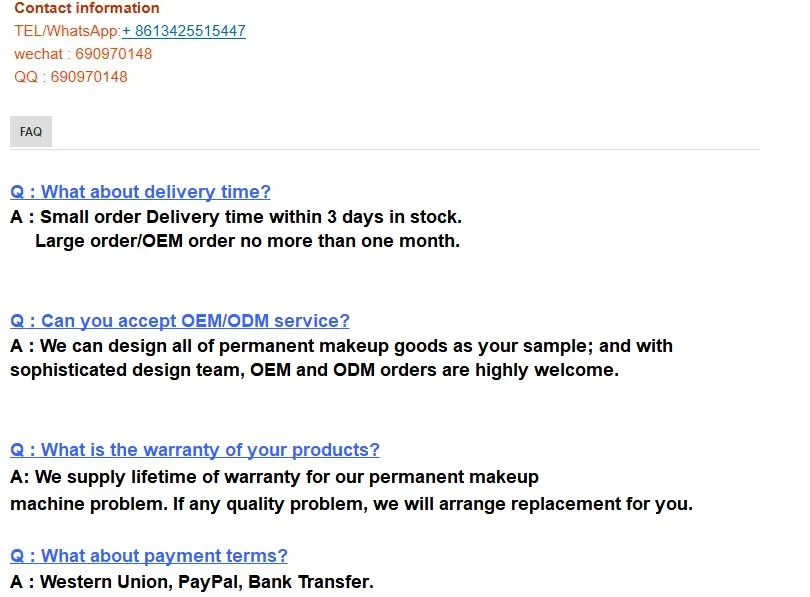Click the TEL/WhatsApp label text
810x597 pixels.
tap(68, 31)
